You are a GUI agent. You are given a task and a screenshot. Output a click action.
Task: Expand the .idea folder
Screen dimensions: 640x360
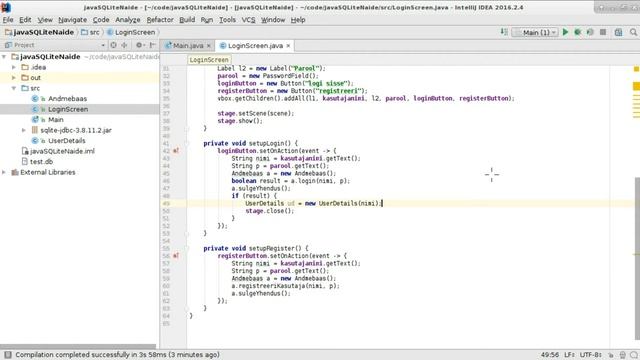[x=14, y=67]
